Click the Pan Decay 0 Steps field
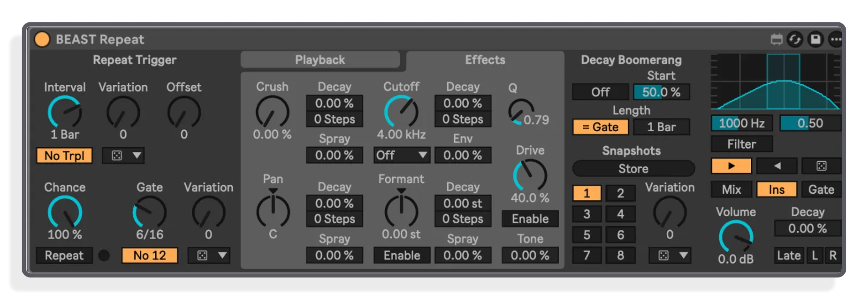Image resolution: width=868 pixels, height=299 pixels. (334, 219)
